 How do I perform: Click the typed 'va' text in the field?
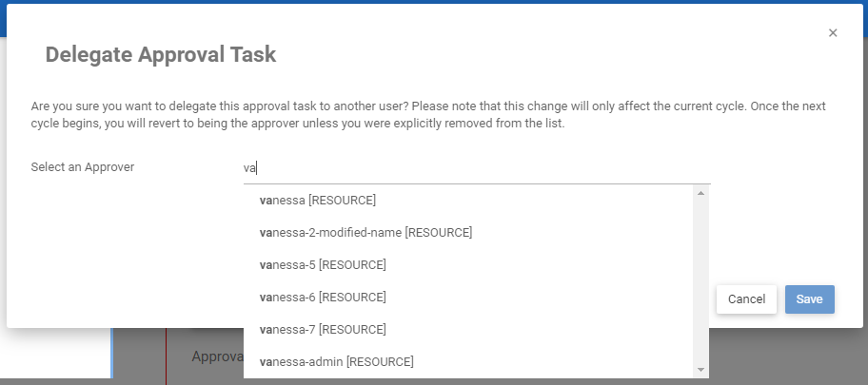250,168
